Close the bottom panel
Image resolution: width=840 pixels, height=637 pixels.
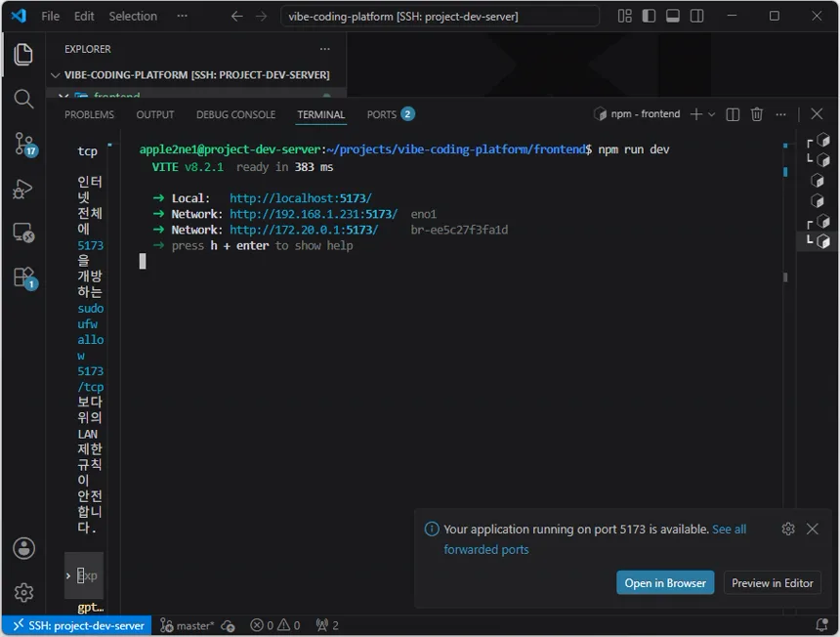(x=817, y=114)
